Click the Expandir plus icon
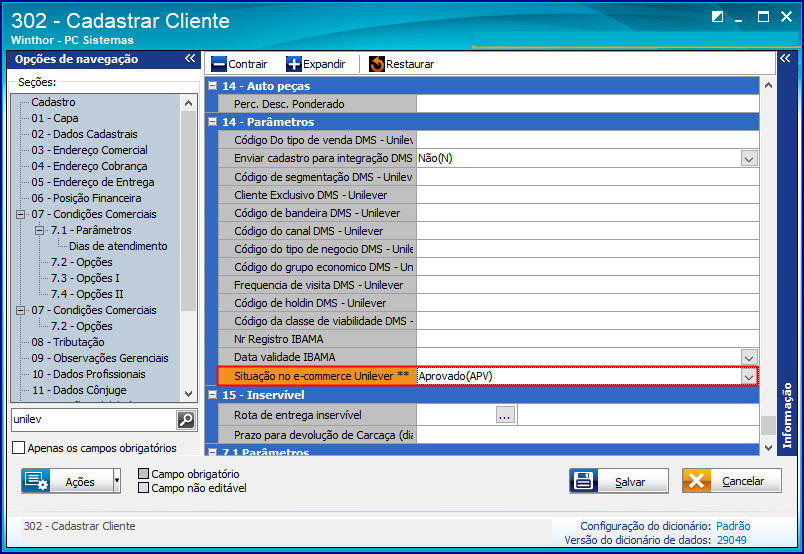This screenshot has height=554, width=804. 294,64
